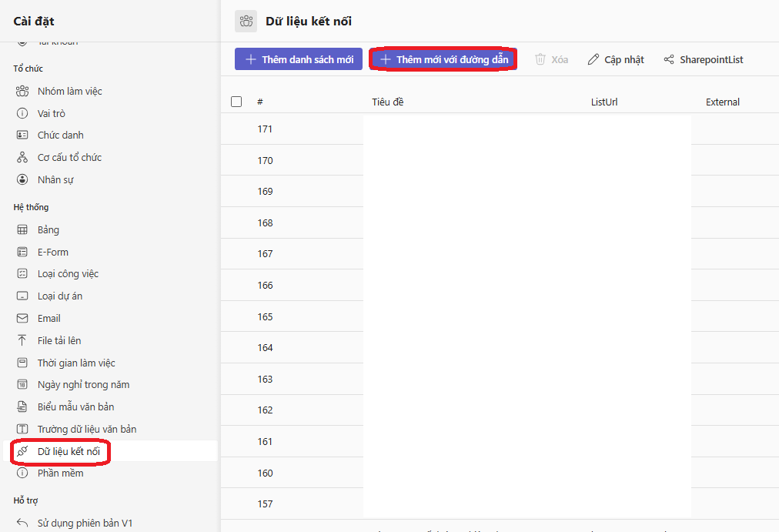Click the Ngày nghỉ trong năm calendar icon
This screenshot has height=532, width=779.
22,385
